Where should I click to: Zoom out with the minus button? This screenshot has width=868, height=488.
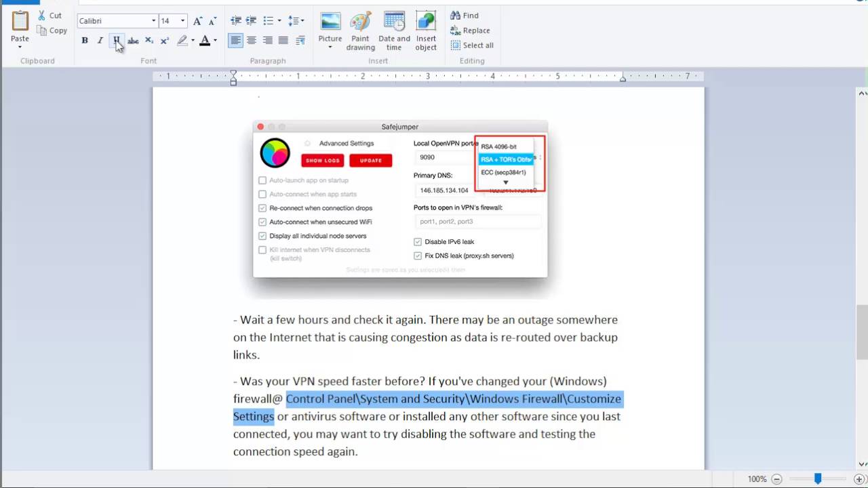pos(777,479)
